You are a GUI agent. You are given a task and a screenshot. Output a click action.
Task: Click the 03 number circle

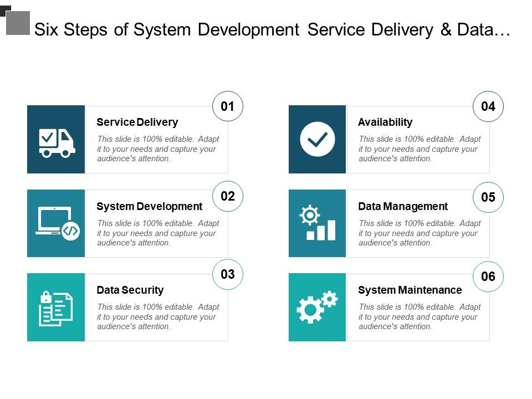(227, 274)
